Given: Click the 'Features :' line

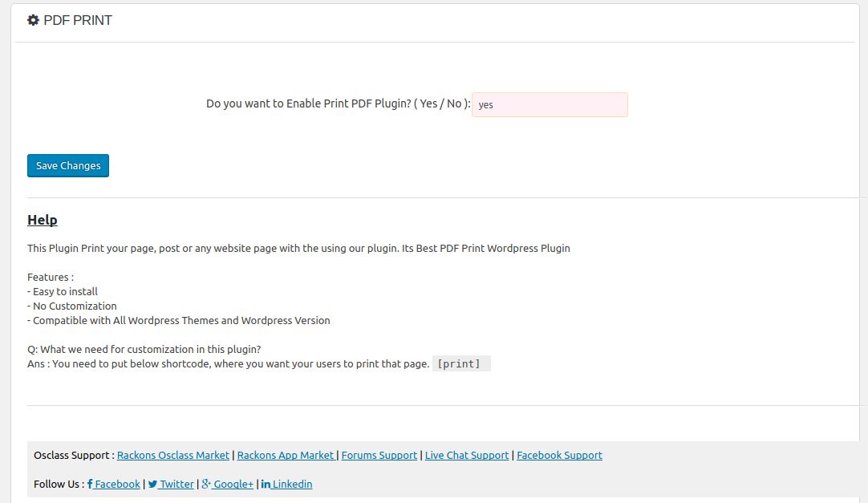Looking at the screenshot, I should pos(51,278).
